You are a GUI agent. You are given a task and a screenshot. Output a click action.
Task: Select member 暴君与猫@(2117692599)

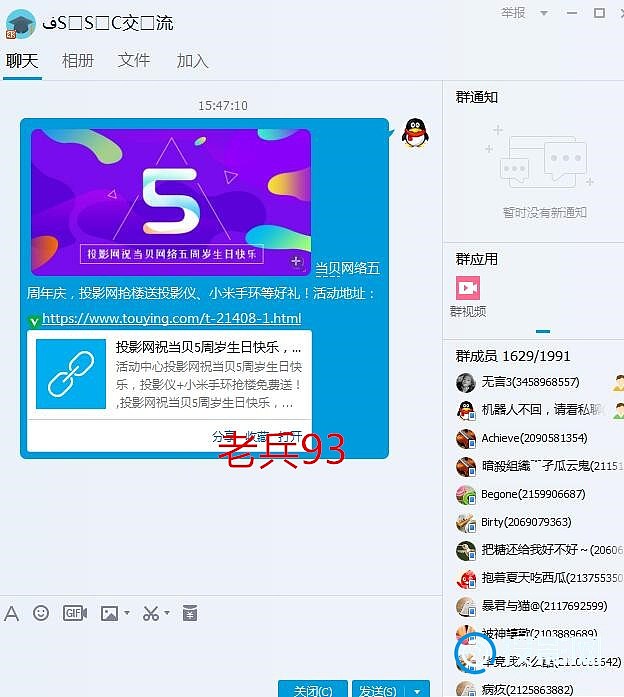point(544,606)
